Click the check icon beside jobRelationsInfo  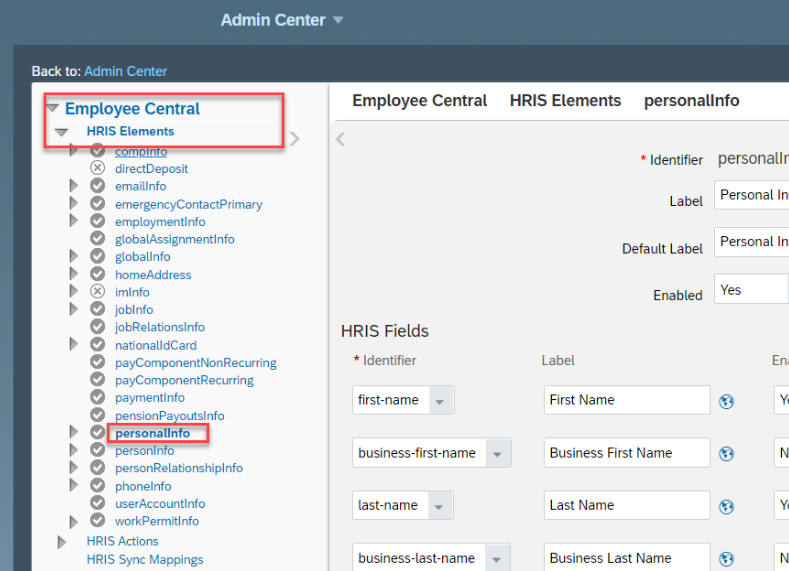coord(98,327)
